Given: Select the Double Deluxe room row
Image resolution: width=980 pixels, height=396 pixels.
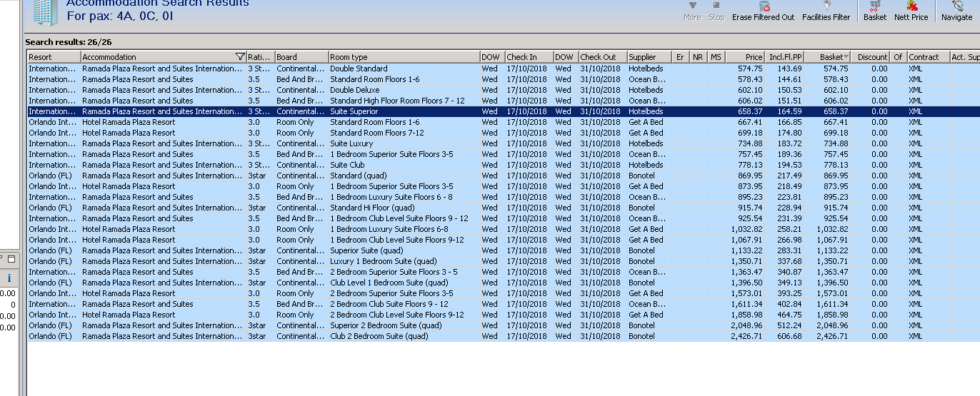Looking at the screenshot, I should pos(504,90).
